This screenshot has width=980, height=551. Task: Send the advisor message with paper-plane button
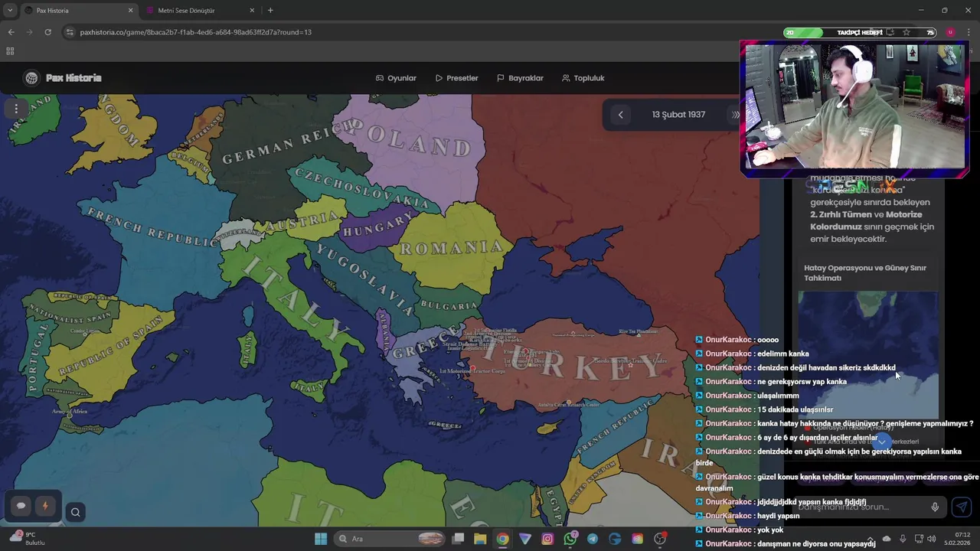(x=962, y=507)
